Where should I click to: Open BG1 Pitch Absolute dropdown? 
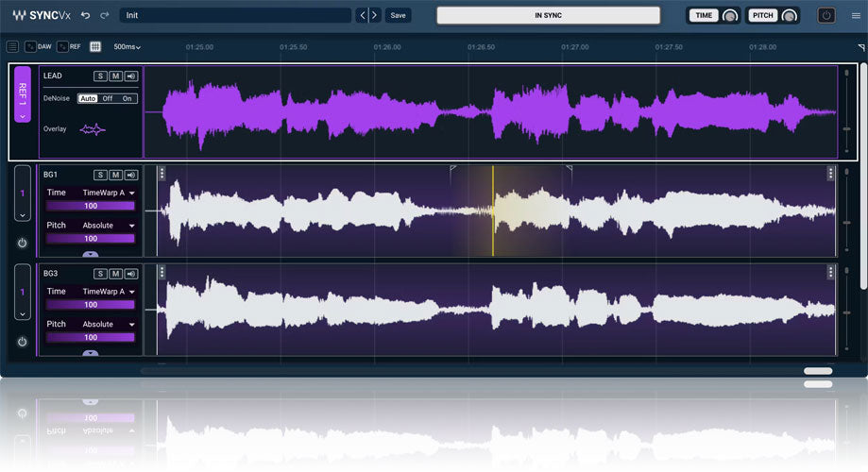click(x=109, y=226)
